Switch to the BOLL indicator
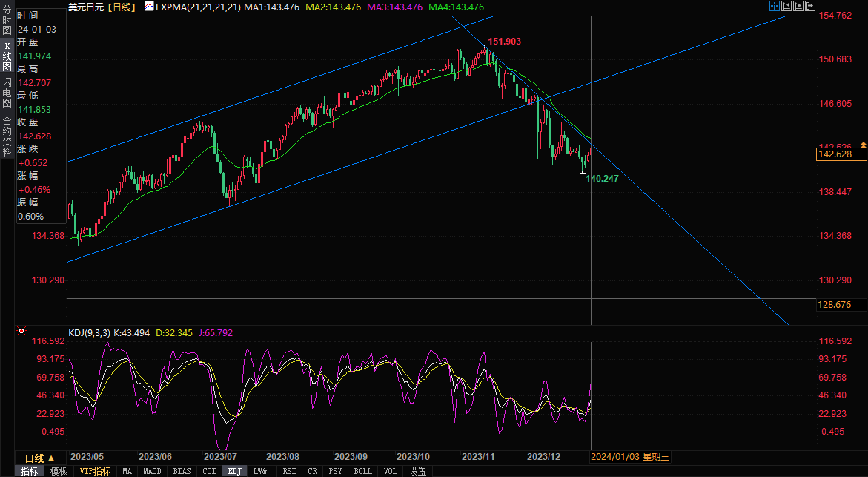Viewport: 868px width, 477px height. click(362, 471)
